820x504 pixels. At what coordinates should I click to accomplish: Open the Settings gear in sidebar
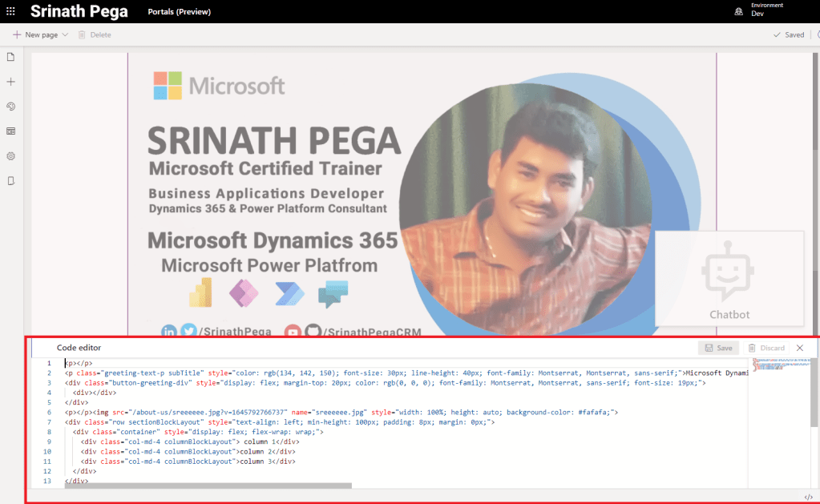point(11,156)
